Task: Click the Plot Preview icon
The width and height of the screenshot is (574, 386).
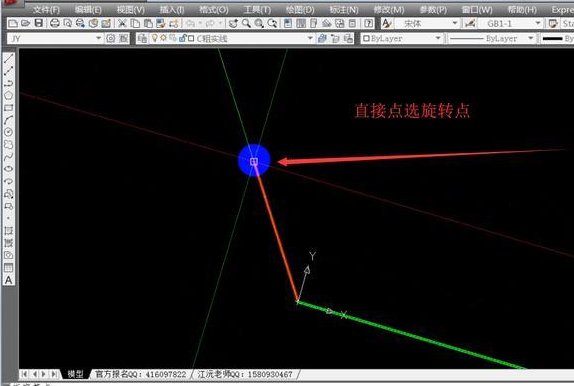Action: coord(67,23)
